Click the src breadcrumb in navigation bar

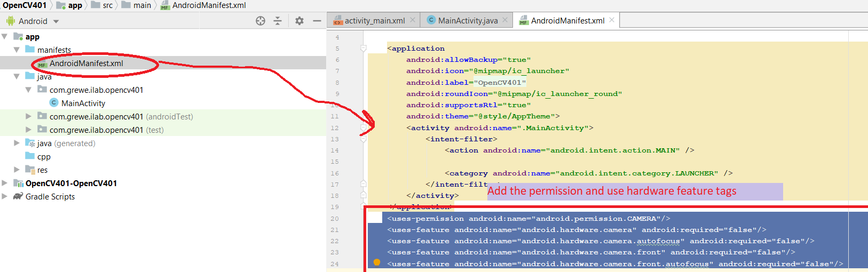[x=107, y=5]
